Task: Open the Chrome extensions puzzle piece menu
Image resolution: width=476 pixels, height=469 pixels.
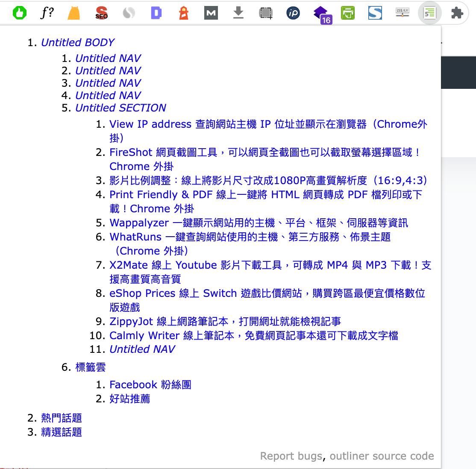Action: (x=457, y=13)
